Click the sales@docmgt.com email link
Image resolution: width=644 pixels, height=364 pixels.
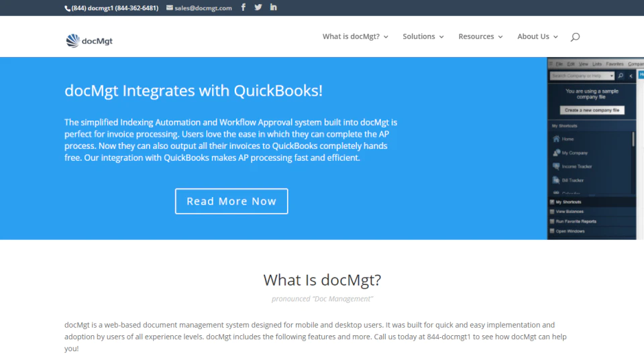203,8
